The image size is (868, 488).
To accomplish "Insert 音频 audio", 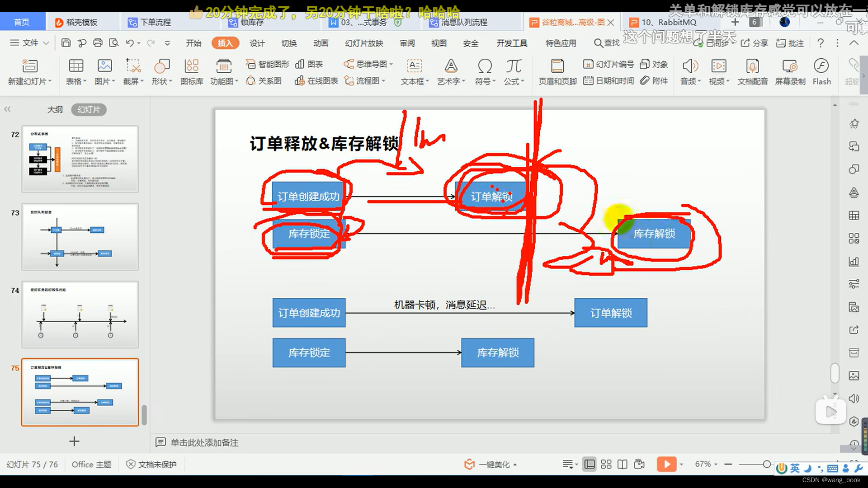I will [x=690, y=72].
